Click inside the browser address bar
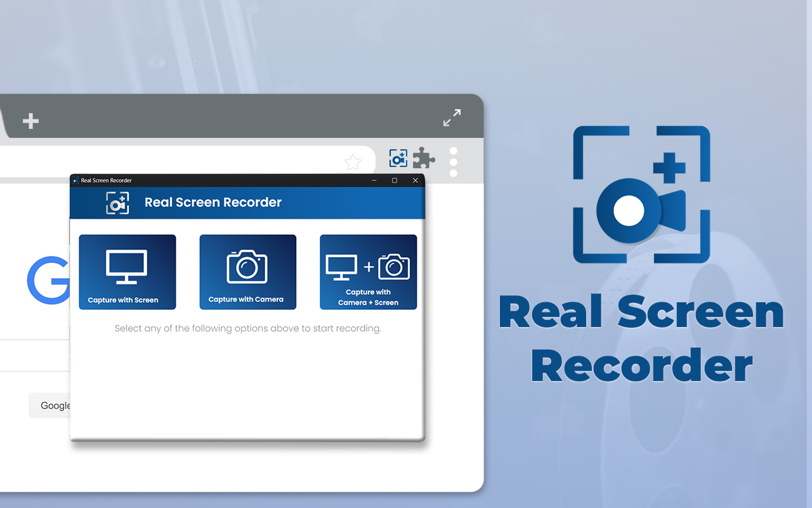This screenshot has width=812, height=508. click(x=190, y=161)
